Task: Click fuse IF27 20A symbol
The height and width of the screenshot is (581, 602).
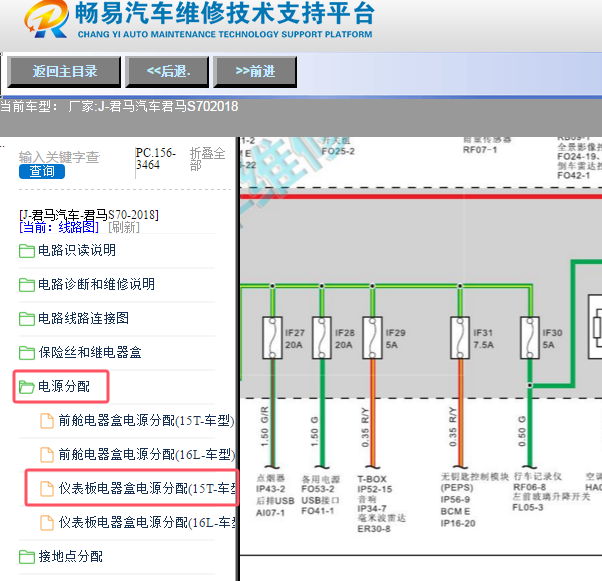Action: [272, 338]
